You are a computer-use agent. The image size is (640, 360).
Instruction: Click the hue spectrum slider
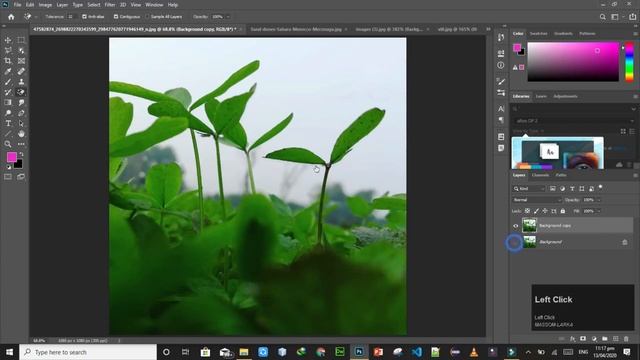click(x=629, y=61)
